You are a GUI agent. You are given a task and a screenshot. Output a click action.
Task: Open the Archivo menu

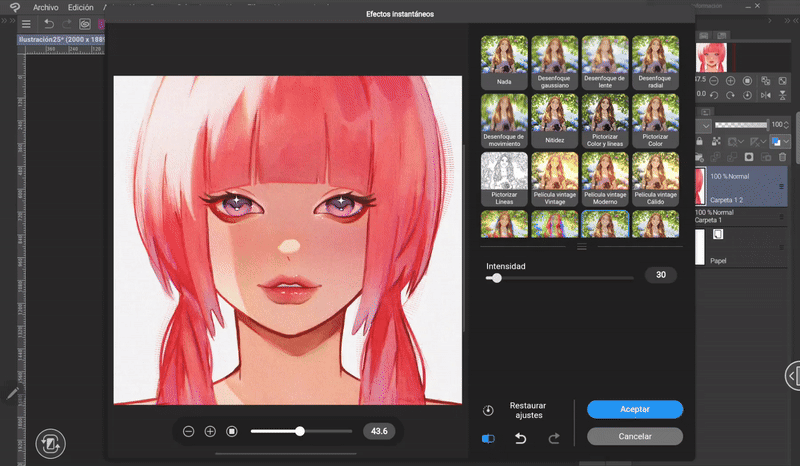pyautogui.click(x=45, y=7)
